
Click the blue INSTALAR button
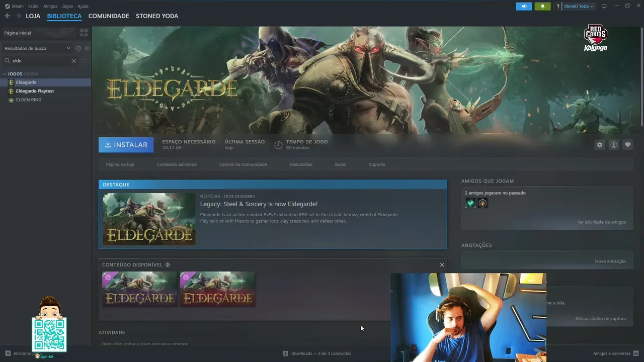(x=126, y=145)
